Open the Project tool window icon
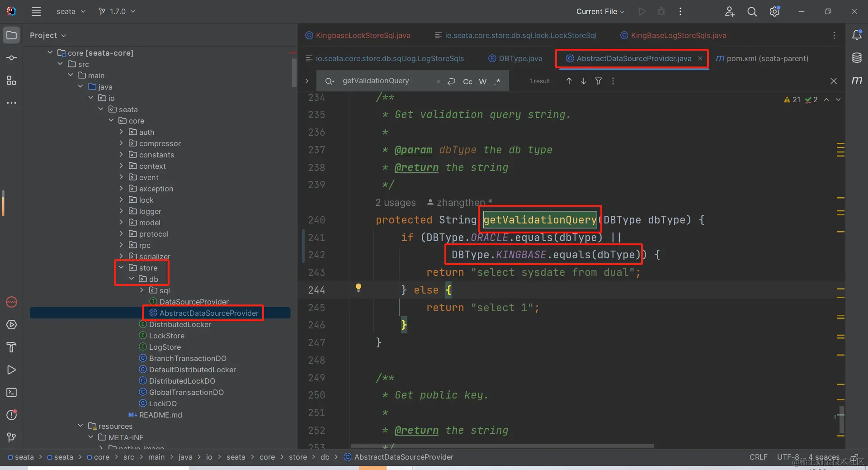868x470 pixels. click(12, 35)
